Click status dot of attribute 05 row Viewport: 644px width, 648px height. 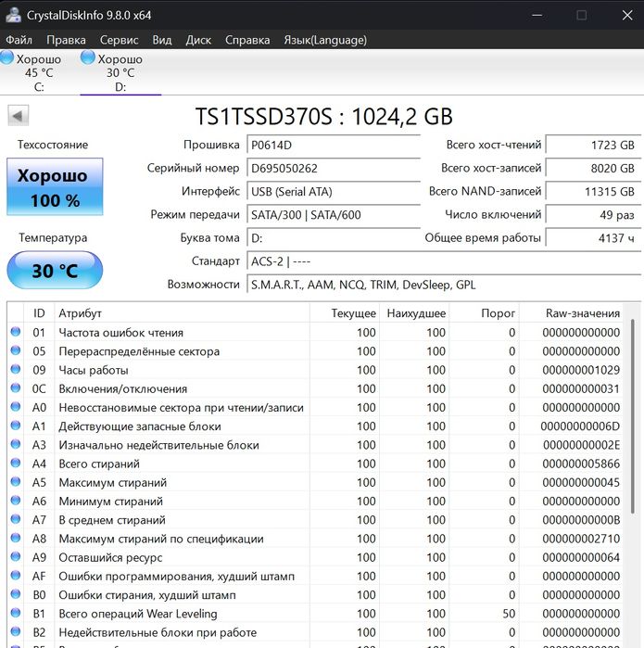pyautogui.click(x=16, y=350)
